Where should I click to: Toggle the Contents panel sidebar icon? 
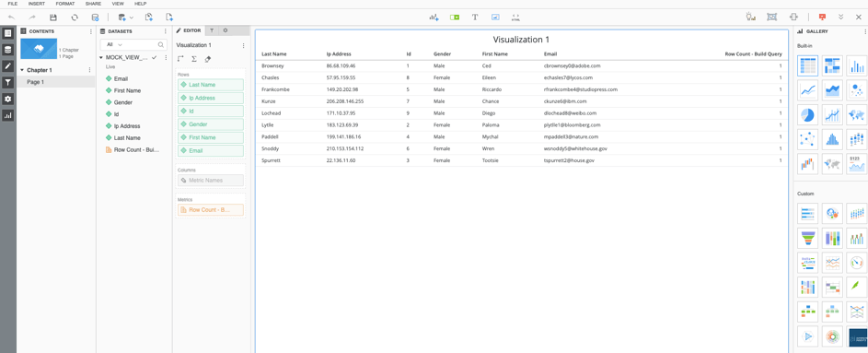tap(7, 33)
